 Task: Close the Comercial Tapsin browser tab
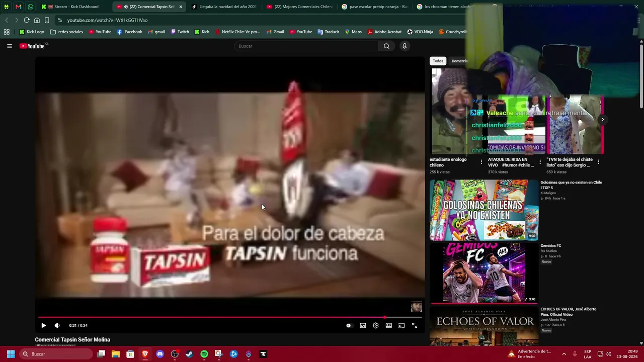(x=181, y=7)
